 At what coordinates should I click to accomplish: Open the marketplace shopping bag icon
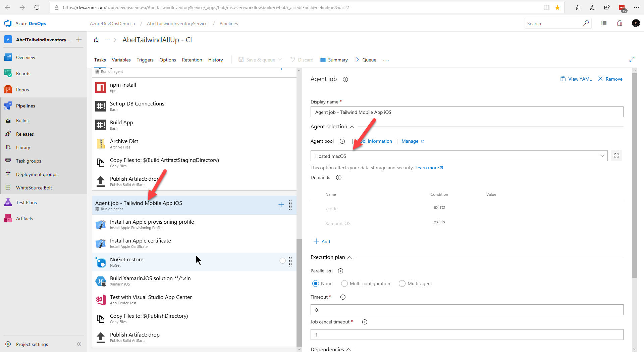coord(620,23)
